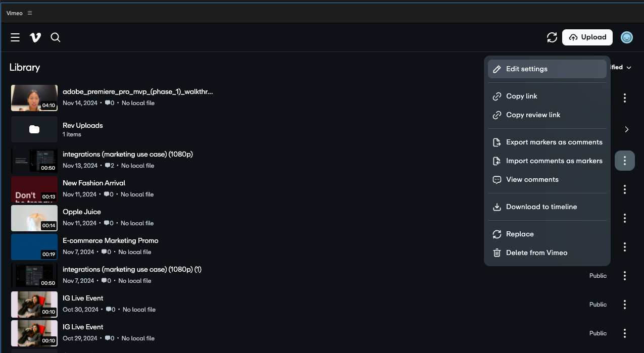Open search with the magnifier icon
Screen dimensions: 644x353
coord(56,37)
